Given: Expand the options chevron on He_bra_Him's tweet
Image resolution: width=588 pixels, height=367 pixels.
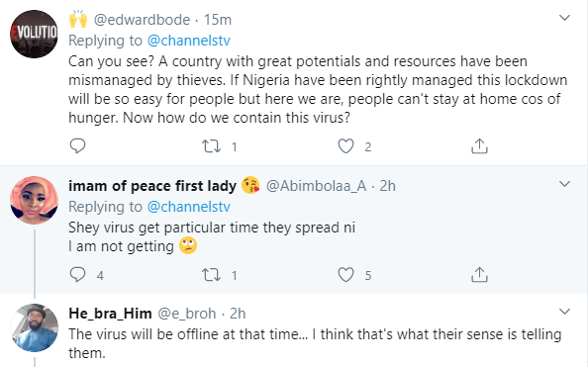Looking at the screenshot, I should pyautogui.click(x=565, y=312).
